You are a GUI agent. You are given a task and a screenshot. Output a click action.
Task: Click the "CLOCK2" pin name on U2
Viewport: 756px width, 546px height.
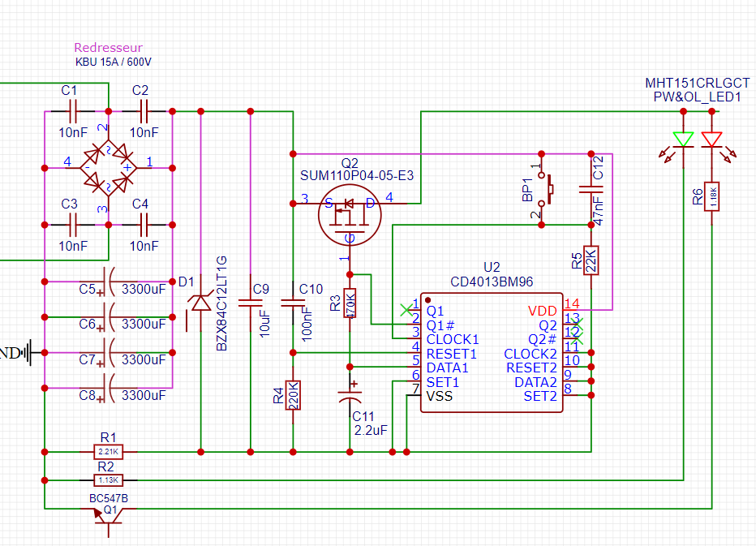tap(530, 354)
